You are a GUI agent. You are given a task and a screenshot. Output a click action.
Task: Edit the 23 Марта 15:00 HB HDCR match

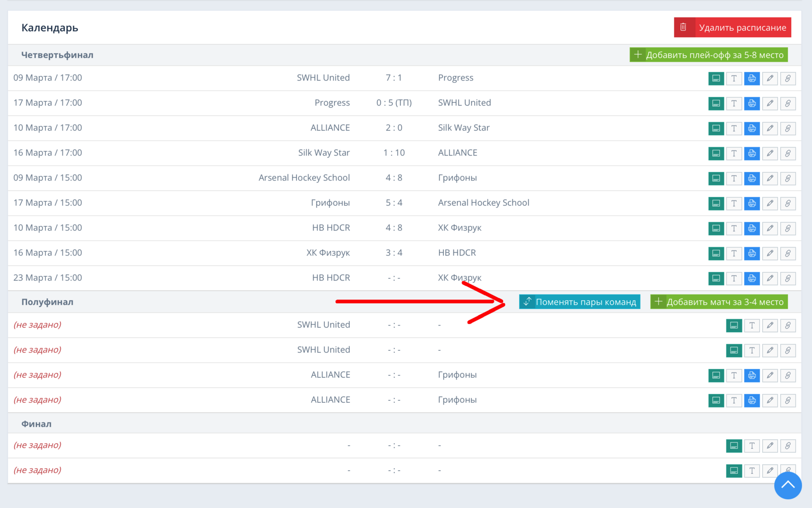click(769, 279)
